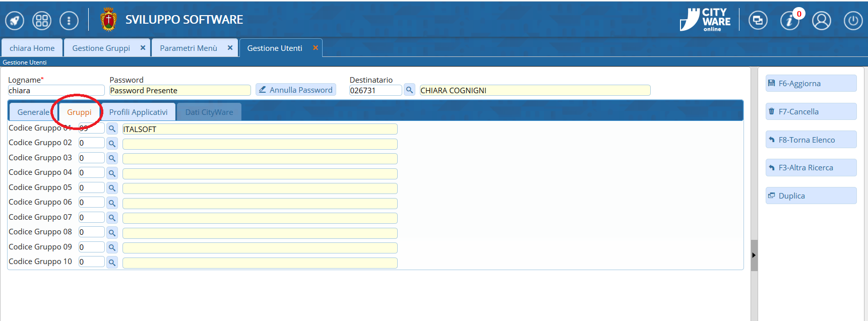This screenshot has width=868, height=321.
Task: Switch to the Generale tab
Action: 33,112
